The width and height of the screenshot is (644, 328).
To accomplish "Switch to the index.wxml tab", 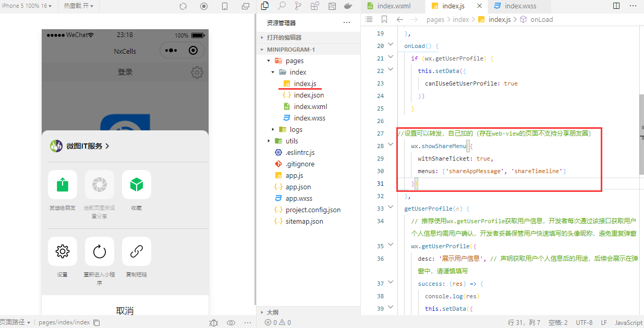I will click(x=393, y=6).
